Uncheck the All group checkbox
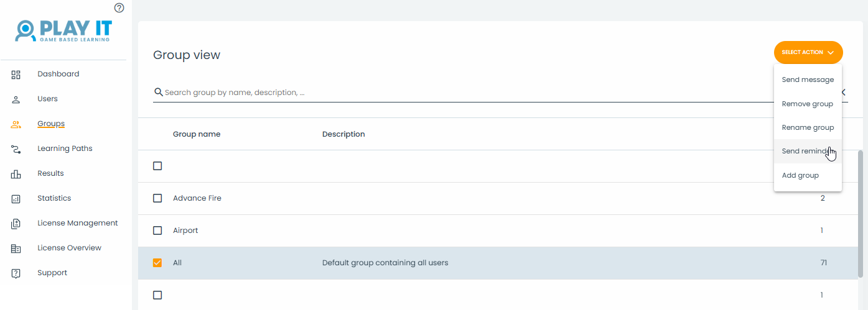The height and width of the screenshot is (310, 868). tap(157, 263)
